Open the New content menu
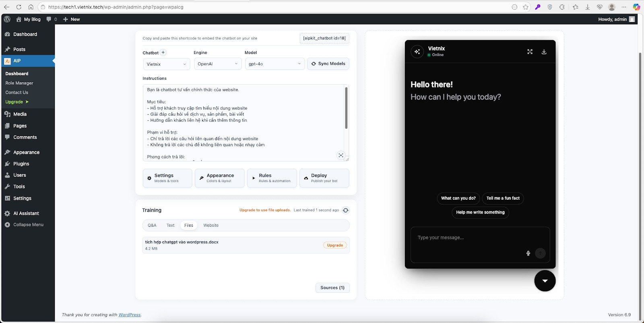Screen dimensions: 644x323 72,19
